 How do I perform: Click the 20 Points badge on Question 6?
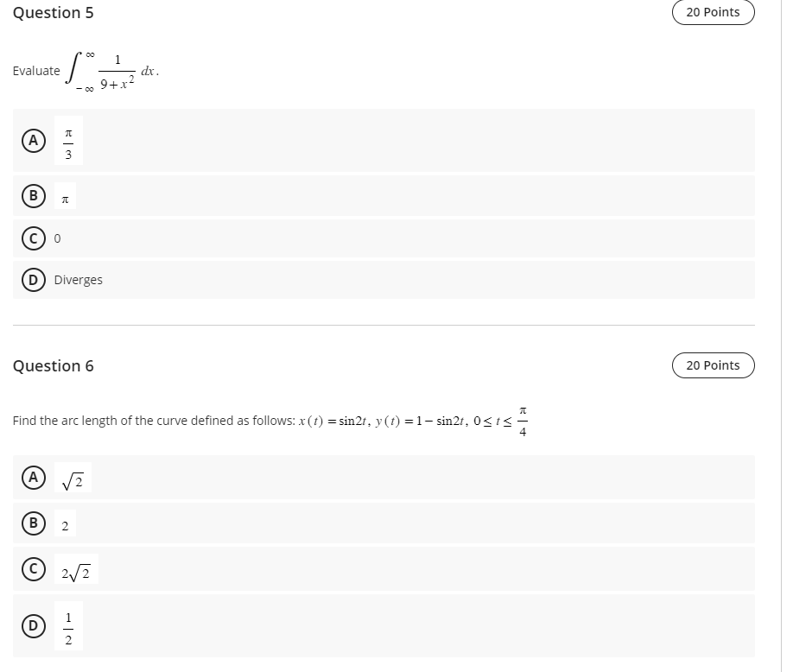[x=713, y=365]
